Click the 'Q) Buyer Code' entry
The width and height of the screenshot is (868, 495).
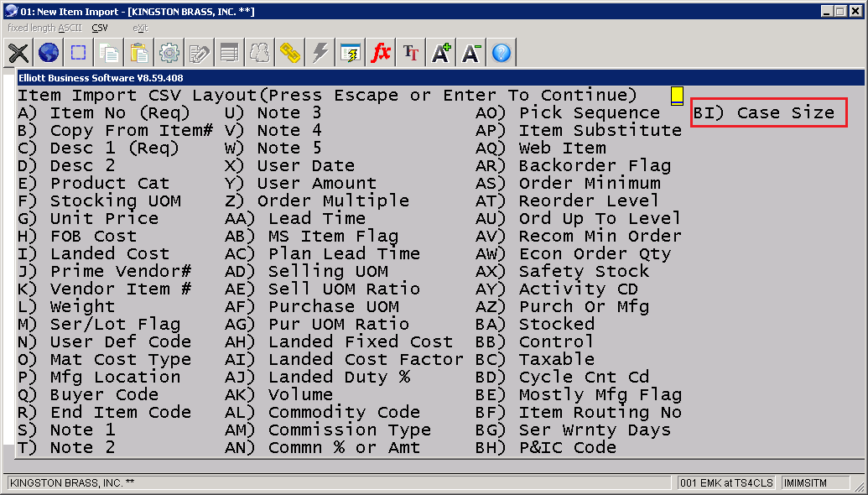(88, 395)
